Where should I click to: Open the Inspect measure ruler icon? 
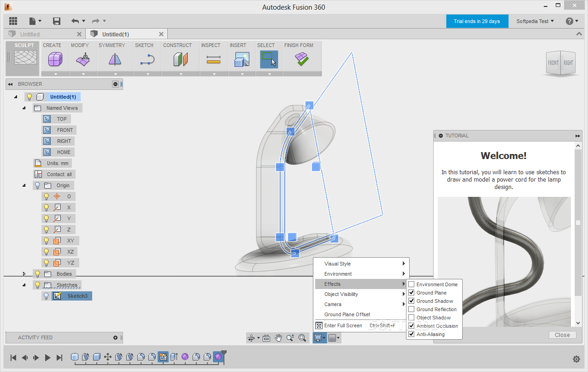click(213, 59)
